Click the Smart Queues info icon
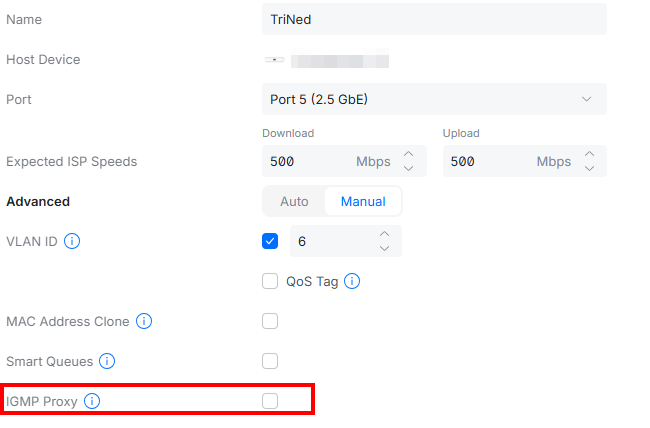Screen dimensions: 650x428 click(107, 361)
